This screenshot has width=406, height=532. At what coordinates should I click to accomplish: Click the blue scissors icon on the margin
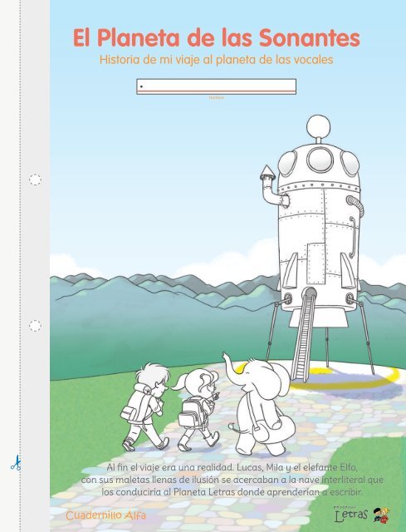(16, 463)
